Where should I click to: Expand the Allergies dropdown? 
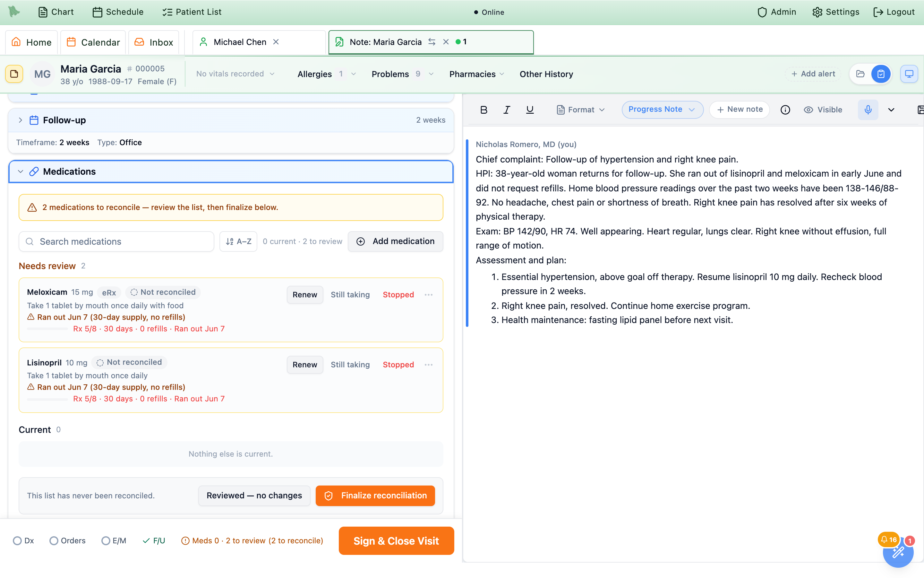pos(327,74)
